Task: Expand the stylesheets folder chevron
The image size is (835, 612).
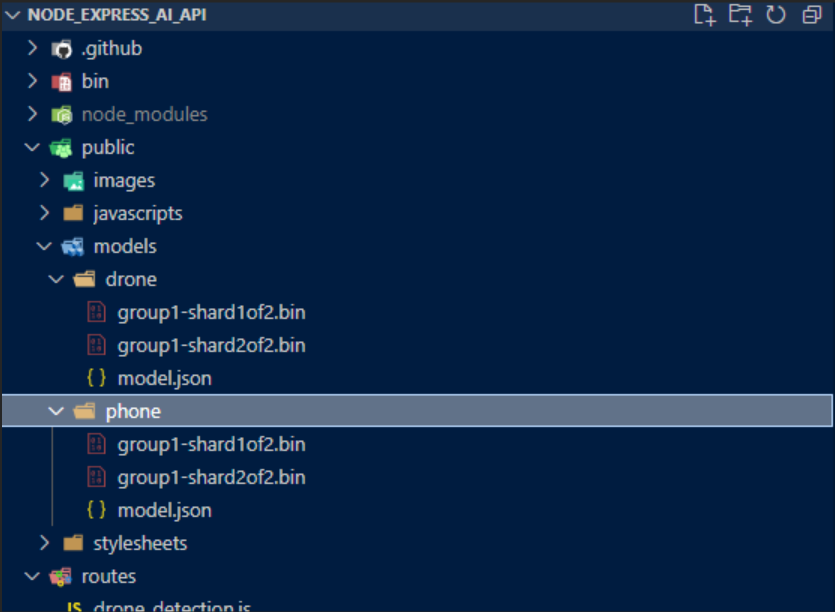Action: click(45, 543)
